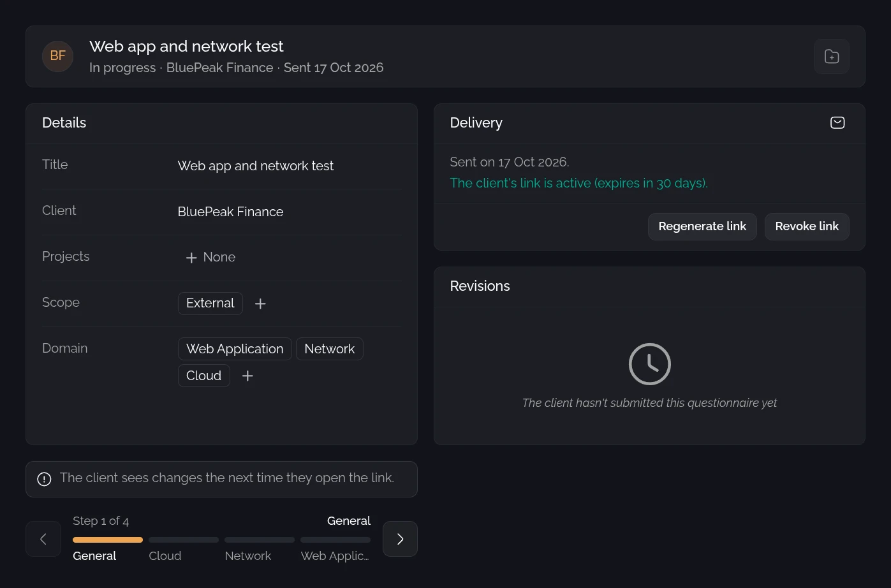
Task: Click the 'hasn't submitted this questionnaire' message
Action: tap(649, 403)
